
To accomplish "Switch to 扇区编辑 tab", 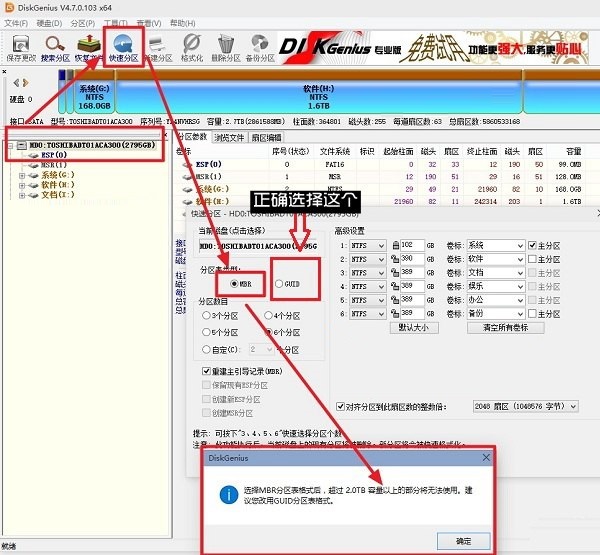I will click(x=267, y=137).
